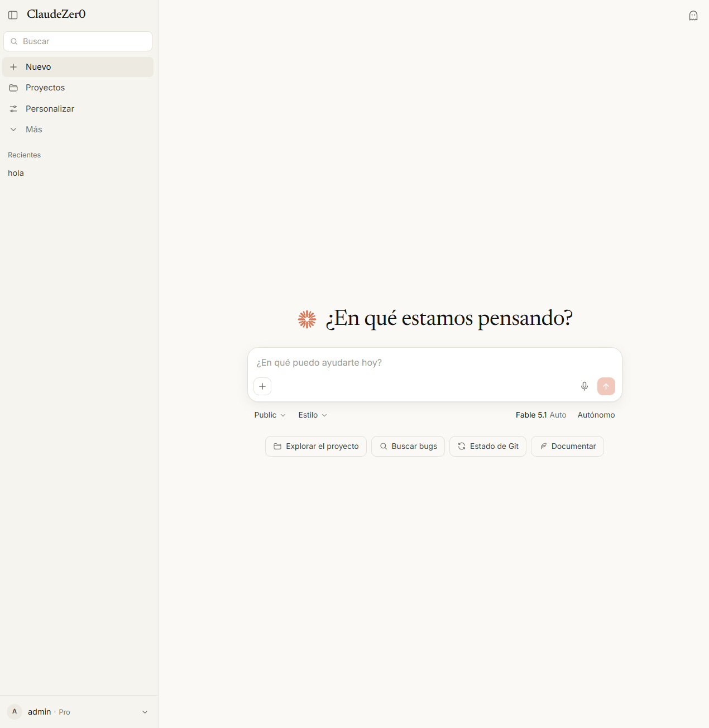The width and height of the screenshot is (709, 728).
Task: Focus the Buscar search field
Action: (78, 41)
